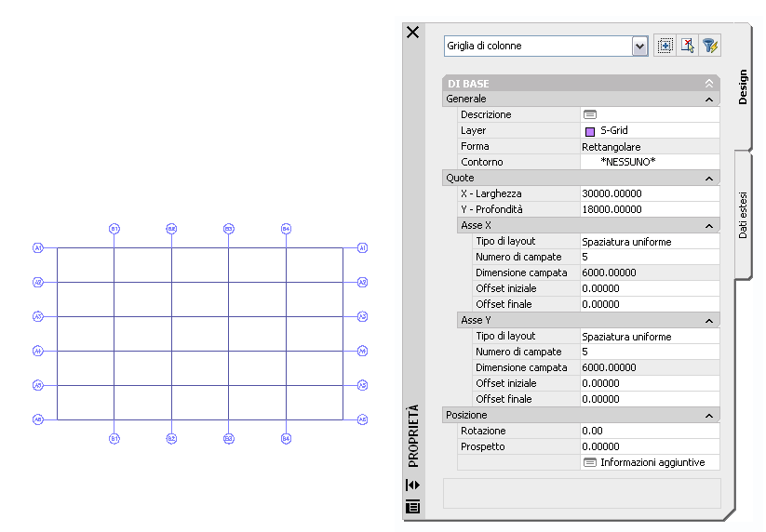Close the Proprietà palette with the X
766x532 pixels.
413,33
